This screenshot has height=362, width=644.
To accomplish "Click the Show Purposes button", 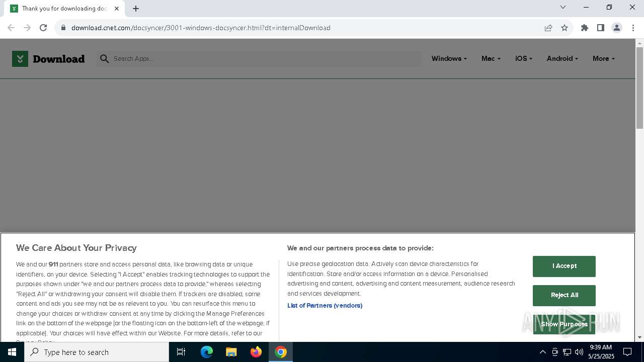I will pos(564,324).
